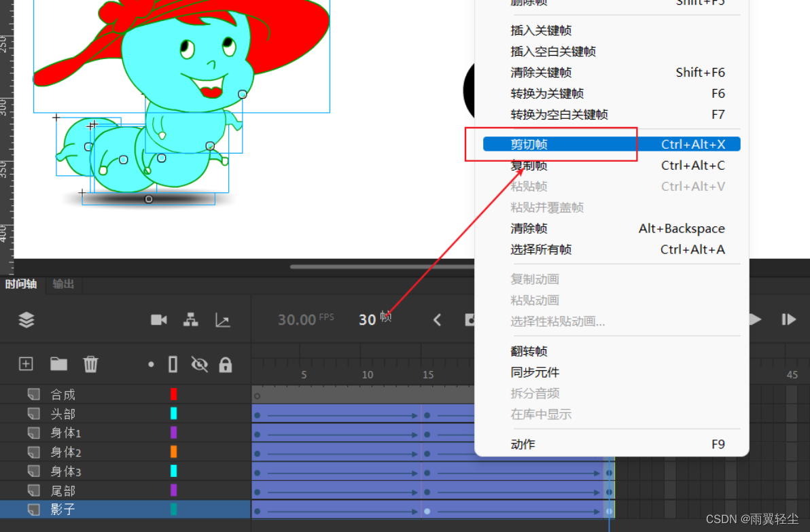The width and height of the screenshot is (810, 532).
Task: Toggle outline mode for the 尾部 layer
Action: (174, 491)
